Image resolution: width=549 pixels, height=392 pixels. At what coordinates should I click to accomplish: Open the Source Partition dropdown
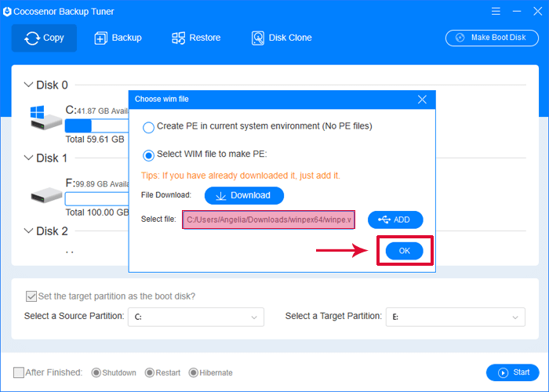196,317
